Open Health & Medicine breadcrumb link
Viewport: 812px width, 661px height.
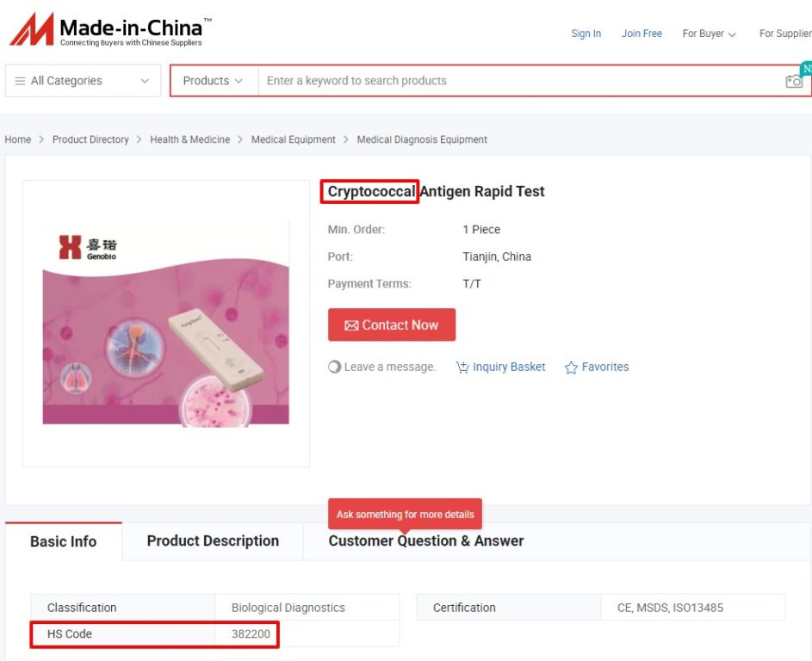(x=190, y=139)
